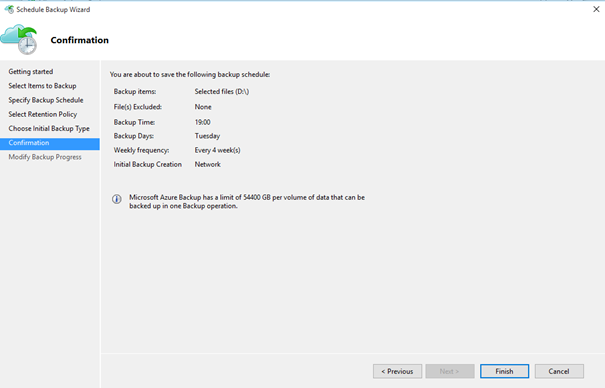Close the Schedule Backup Wizard window
This screenshot has height=388, width=605.
[596, 9]
